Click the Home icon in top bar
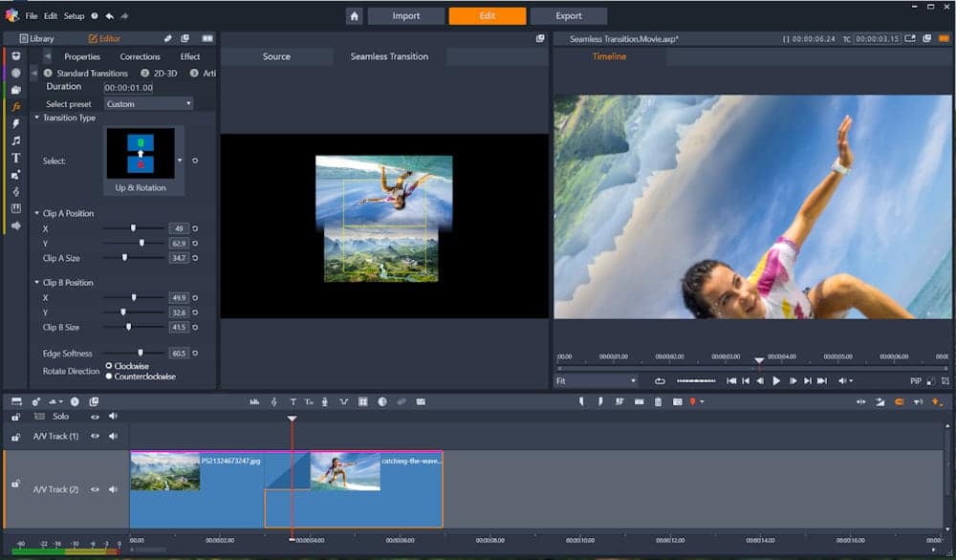 coord(355,16)
